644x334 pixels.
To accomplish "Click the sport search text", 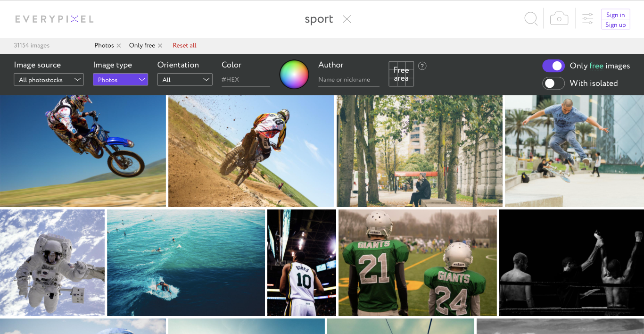I will tap(319, 19).
